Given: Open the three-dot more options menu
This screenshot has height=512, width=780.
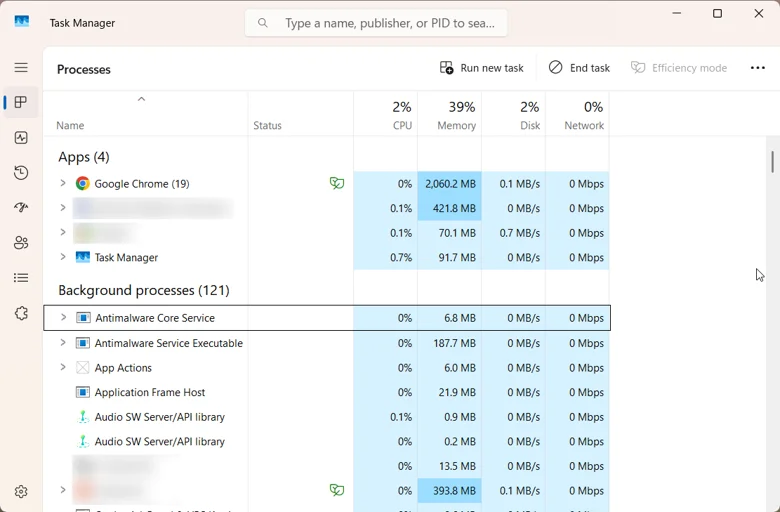Looking at the screenshot, I should [x=758, y=68].
